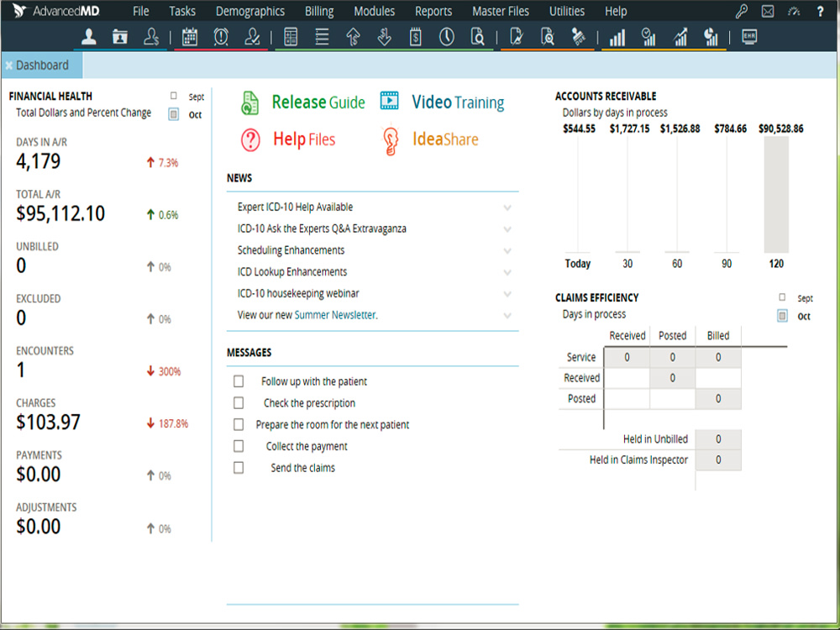
Task: Open the rising trend chart icon
Action: point(680,37)
